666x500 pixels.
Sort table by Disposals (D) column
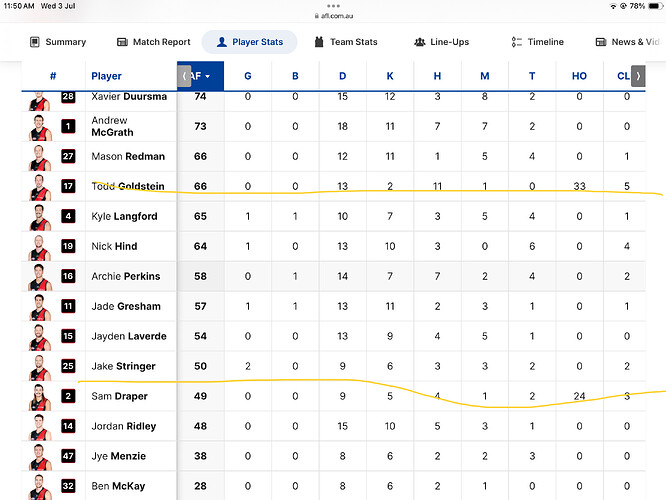[343, 76]
